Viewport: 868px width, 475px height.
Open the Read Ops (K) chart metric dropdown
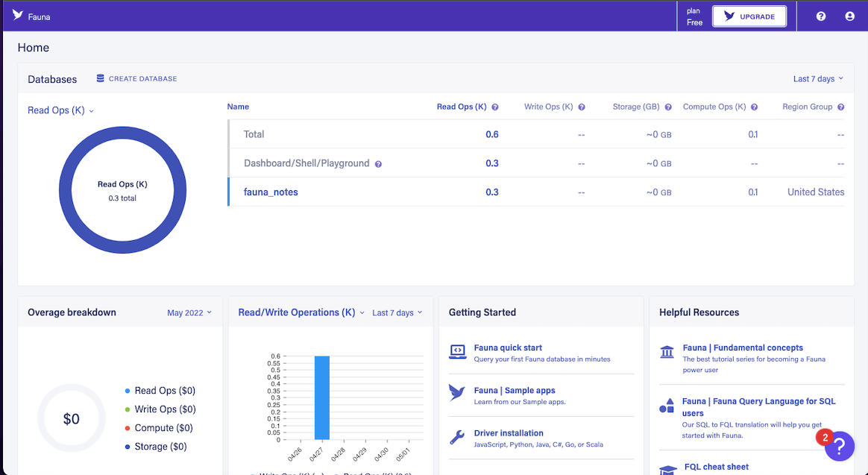tap(61, 110)
